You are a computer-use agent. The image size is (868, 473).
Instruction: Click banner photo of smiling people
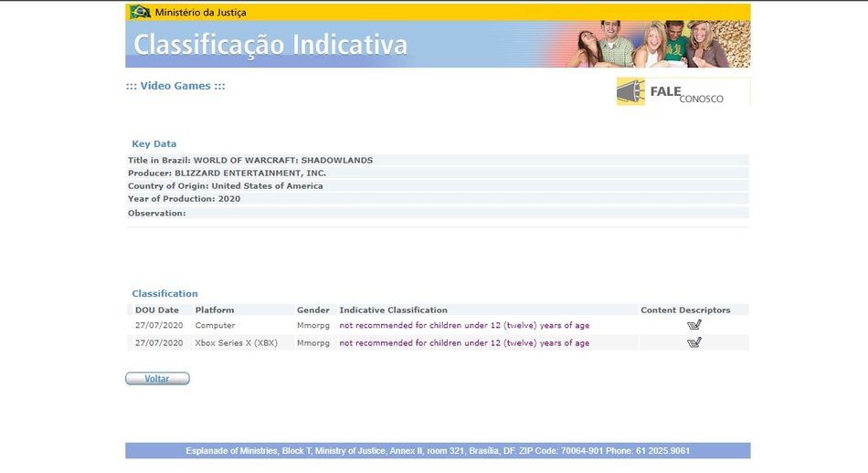(659, 44)
